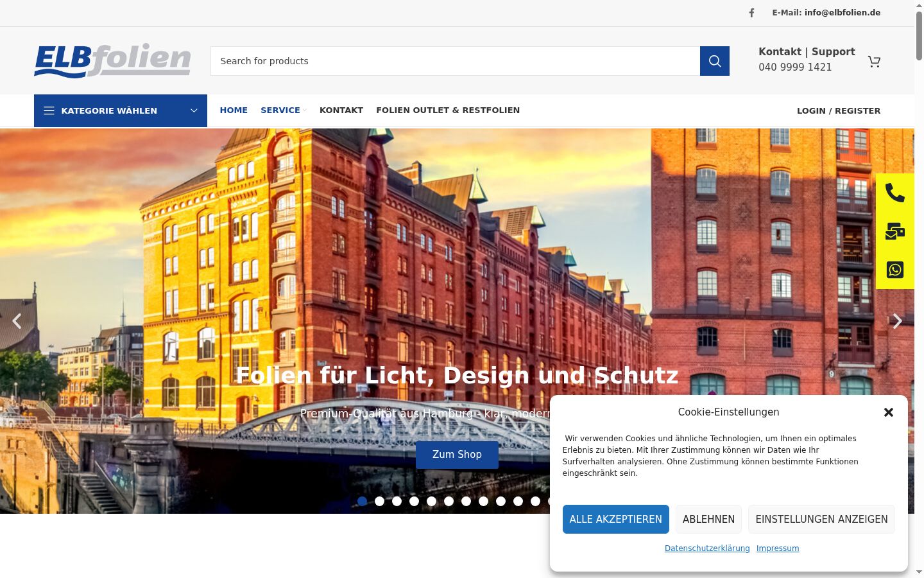Open the Facebook page icon
The width and height of the screenshot is (924, 578).
coord(751,13)
